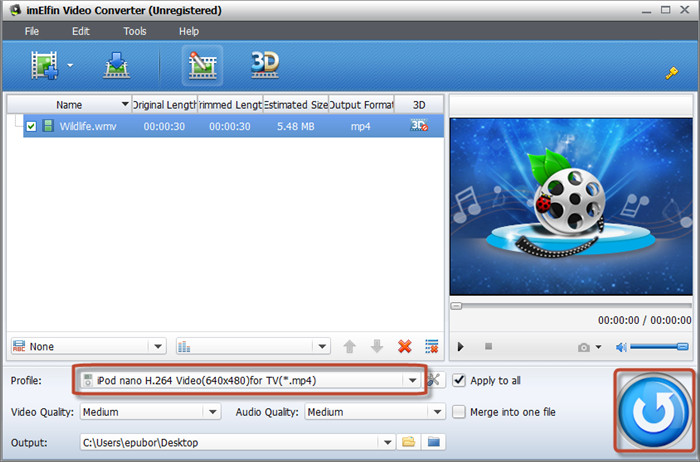Open the Help menu
Image resolution: width=700 pixels, height=462 pixels.
click(x=189, y=31)
